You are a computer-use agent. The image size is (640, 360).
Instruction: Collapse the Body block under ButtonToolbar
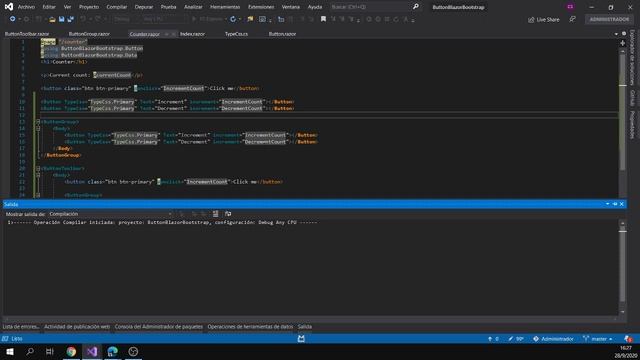pyautogui.click(x=38, y=175)
